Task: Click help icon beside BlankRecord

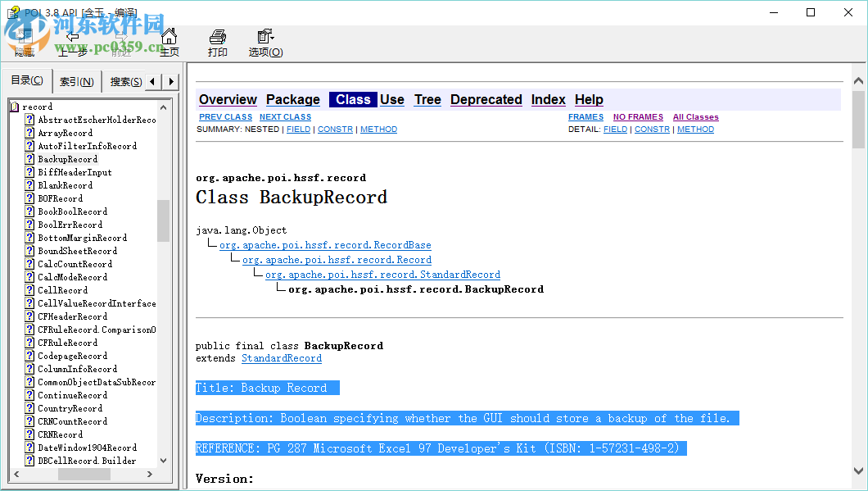Action: [30, 185]
